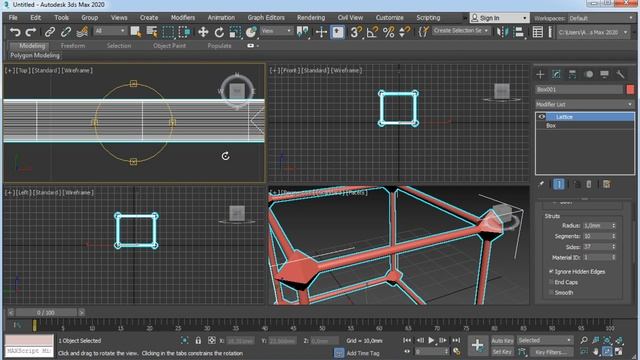Choose the Rectangular Selection Region tool
This screenshot has width=640, height=360.
168,32
